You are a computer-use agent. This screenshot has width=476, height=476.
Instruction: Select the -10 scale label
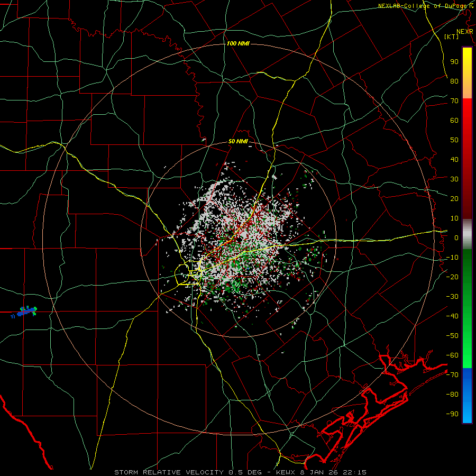[x=452, y=258]
